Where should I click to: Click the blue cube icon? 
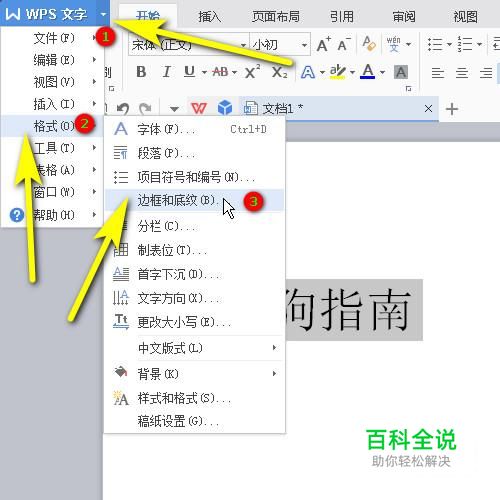225,108
